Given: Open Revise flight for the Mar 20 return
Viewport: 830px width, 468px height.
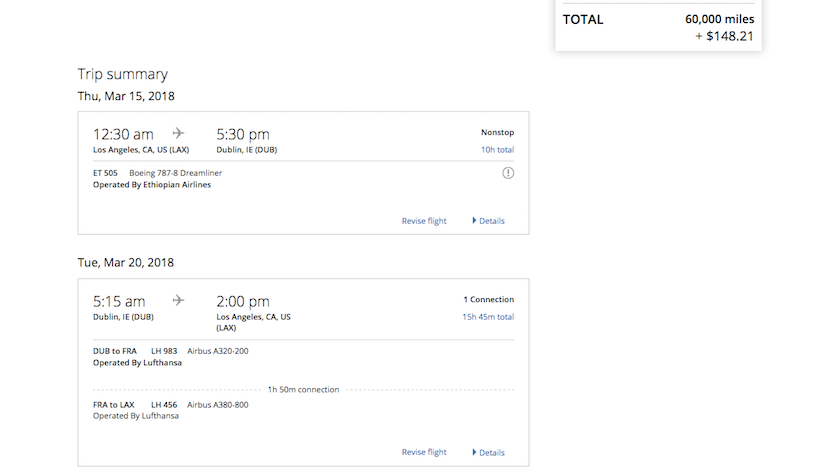Looking at the screenshot, I should point(424,452).
